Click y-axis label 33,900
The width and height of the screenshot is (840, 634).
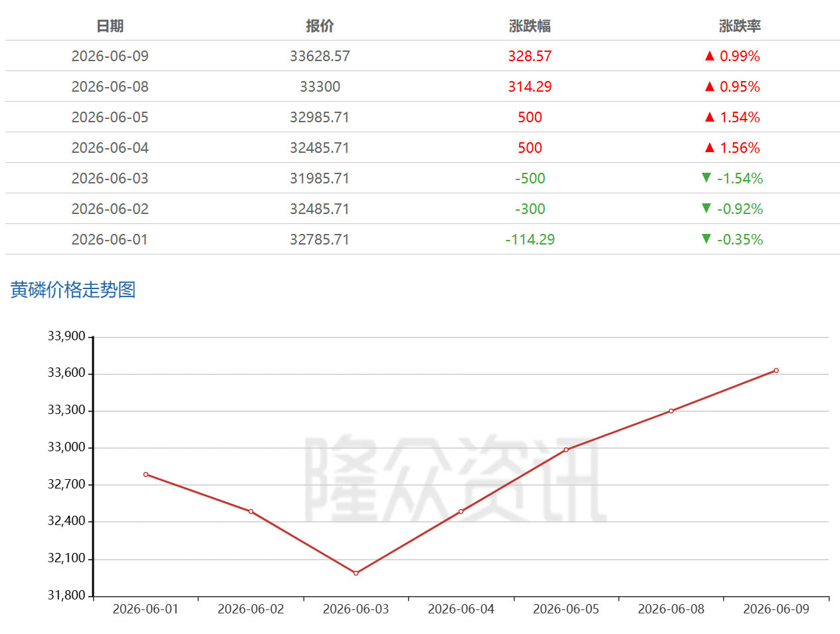[x=66, y=336]
